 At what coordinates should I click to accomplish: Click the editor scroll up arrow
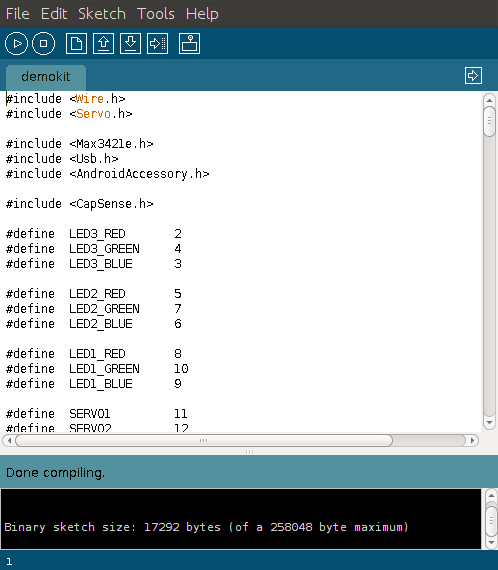[x=489, y=100]
